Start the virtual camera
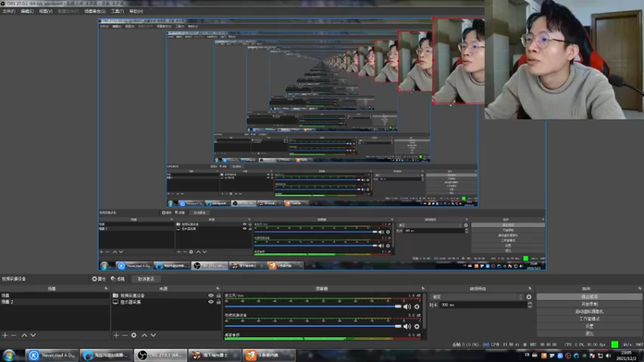Image resolution: width=644 pixels, height=362 pixels. 589,311
